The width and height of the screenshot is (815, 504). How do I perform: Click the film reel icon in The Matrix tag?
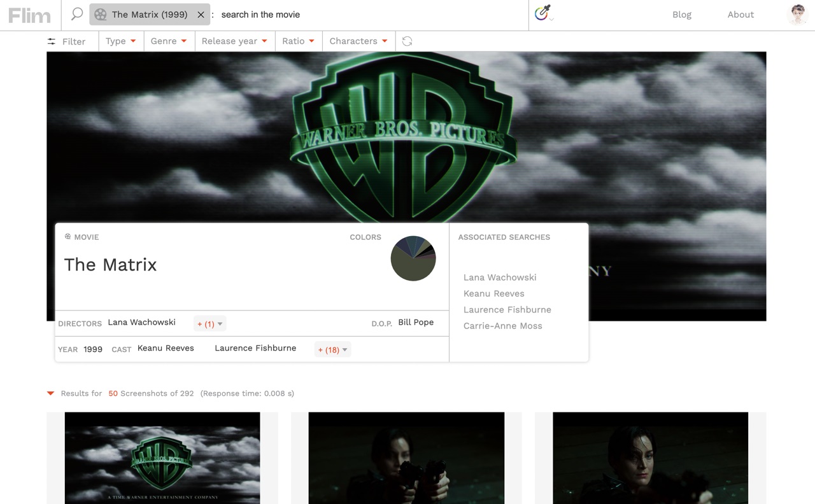point(100,15)
